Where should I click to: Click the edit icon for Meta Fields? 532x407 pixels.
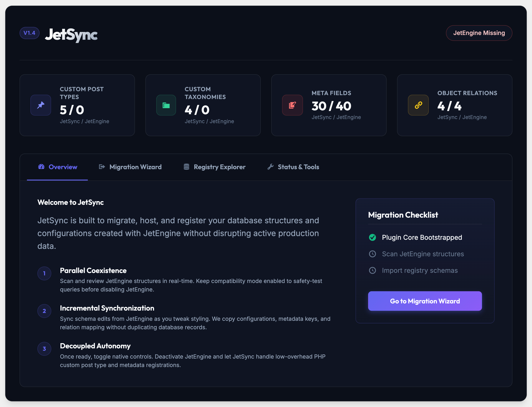coord(292,105)
